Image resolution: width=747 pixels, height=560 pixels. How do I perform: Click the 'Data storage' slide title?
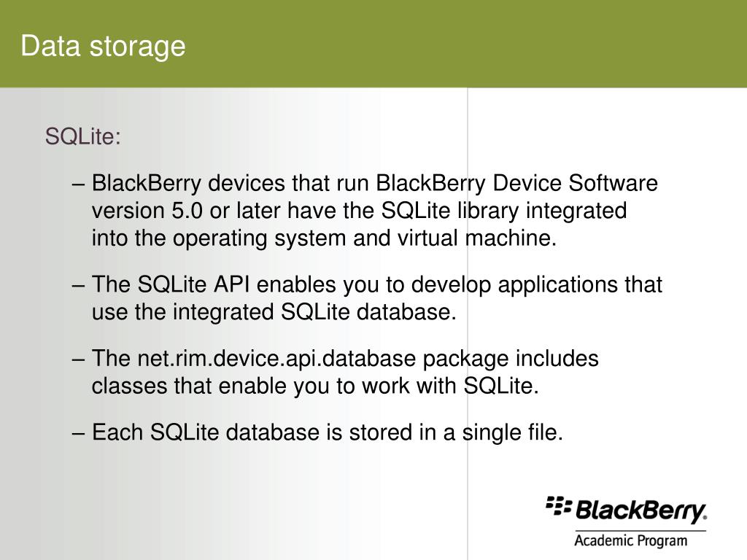coord(103,46)
